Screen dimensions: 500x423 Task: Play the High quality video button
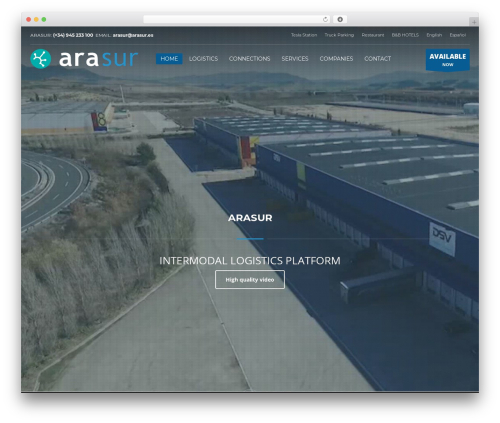250,280
